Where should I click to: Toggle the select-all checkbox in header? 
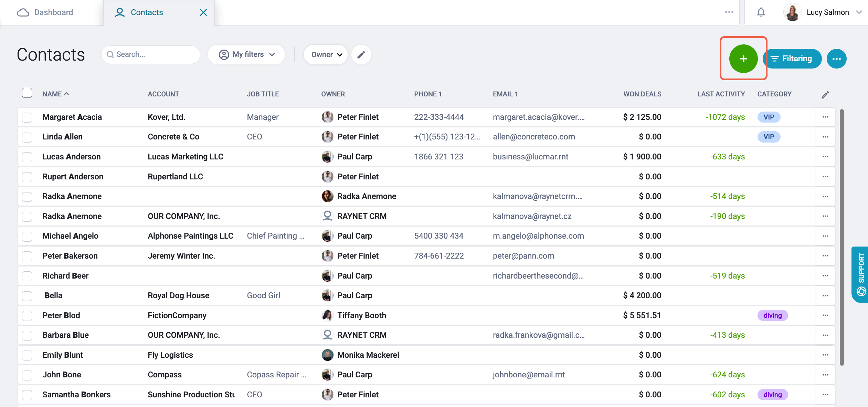(x=27, y=93)
